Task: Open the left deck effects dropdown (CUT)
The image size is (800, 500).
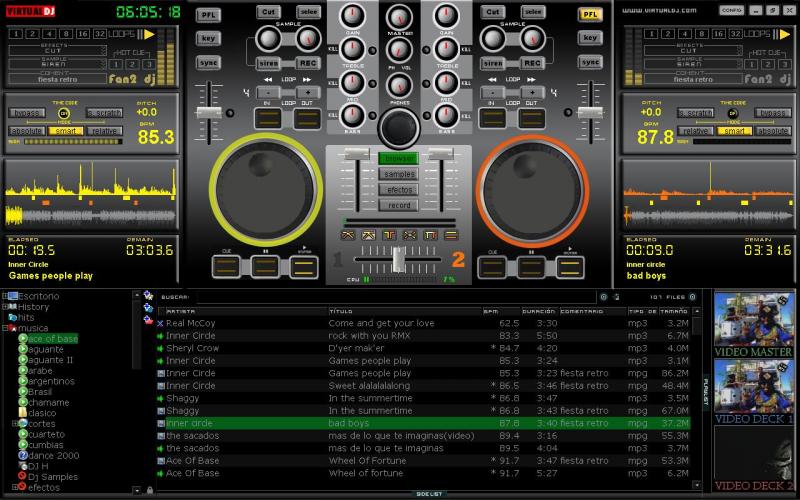Action: pos(57,50)
